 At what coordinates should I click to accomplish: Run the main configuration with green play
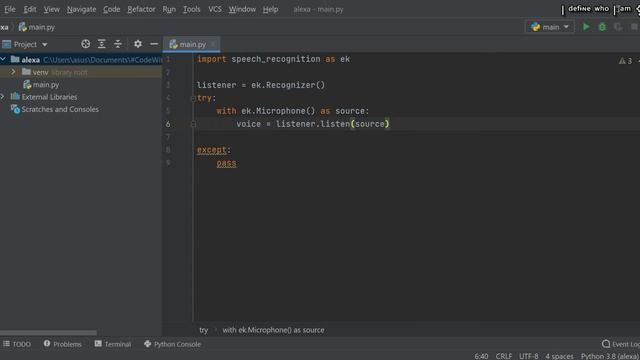click(x=586, y=27)
